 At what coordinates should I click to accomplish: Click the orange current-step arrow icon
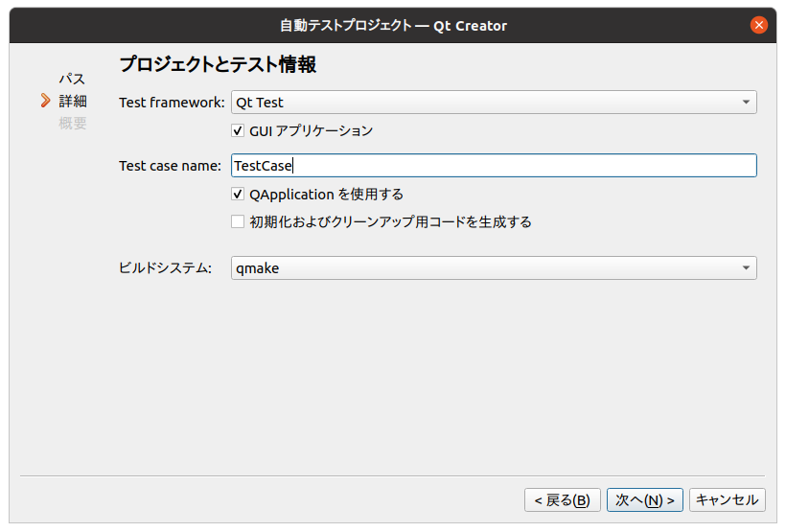[46, 101]
